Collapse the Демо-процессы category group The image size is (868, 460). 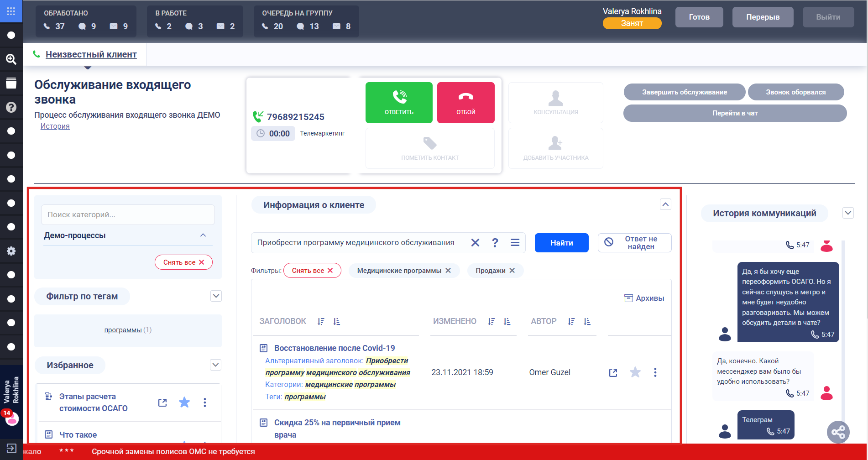click(203, 235)
